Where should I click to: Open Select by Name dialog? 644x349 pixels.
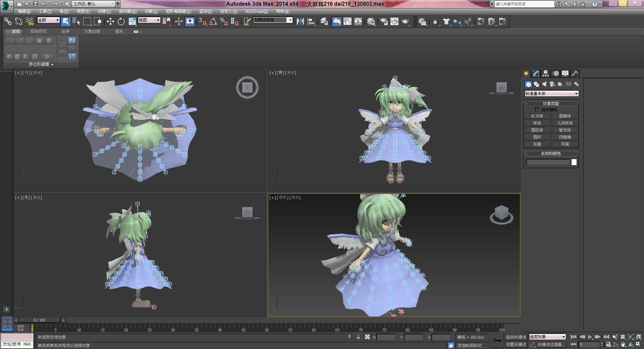click(76, 21)
